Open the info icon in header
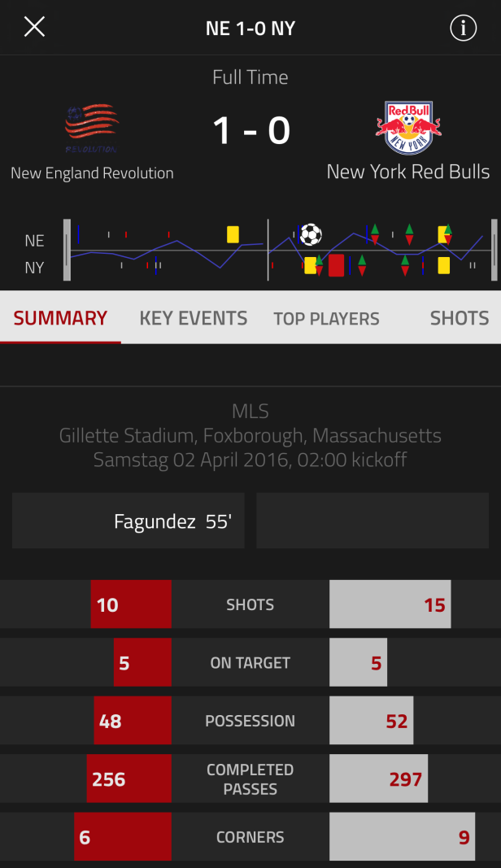 coord(463,28)
